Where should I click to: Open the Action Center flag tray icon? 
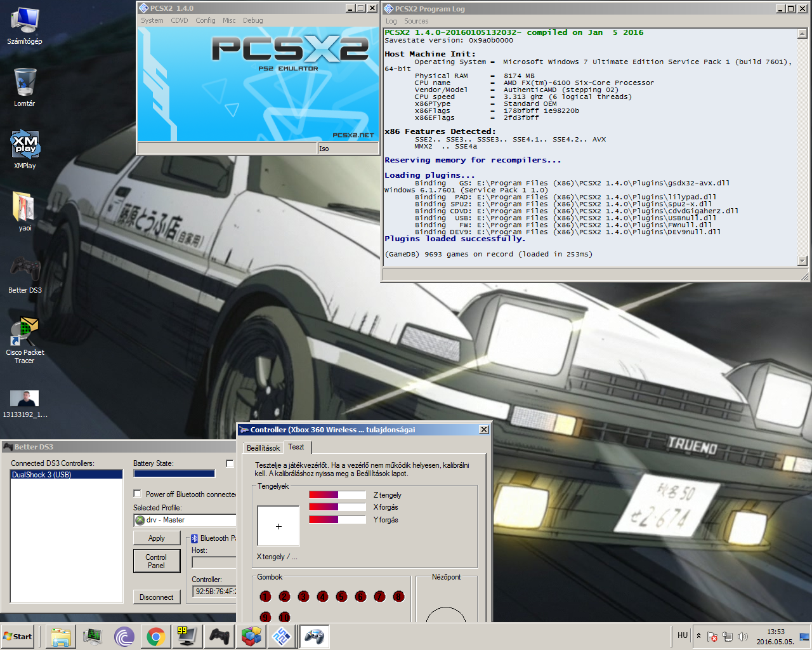712,637
